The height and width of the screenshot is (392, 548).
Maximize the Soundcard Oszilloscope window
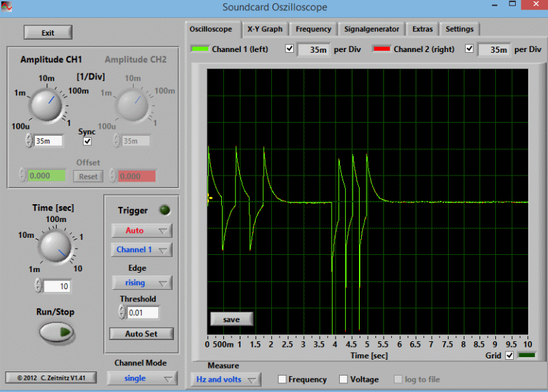coord(512,4)
